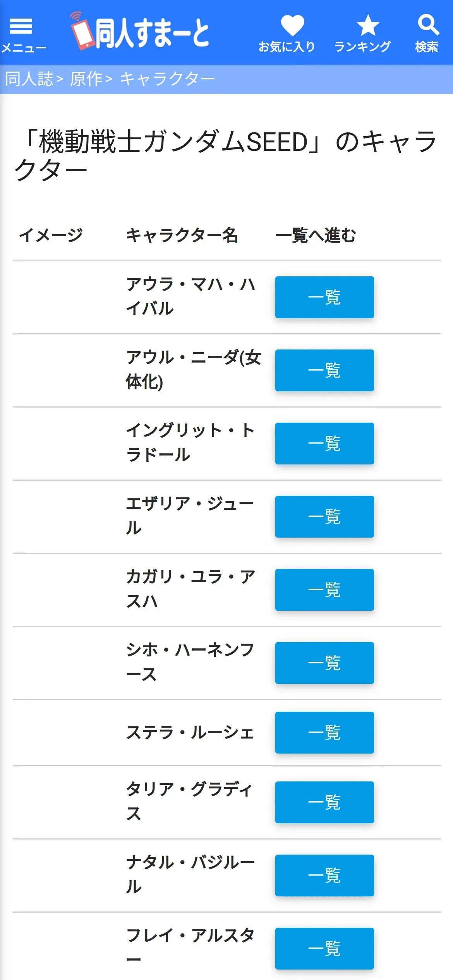The height and width of the screenshot is (980, 453).
Task: Select the キャラクター breadcrumb item
Action: click(x=167, y=79)
